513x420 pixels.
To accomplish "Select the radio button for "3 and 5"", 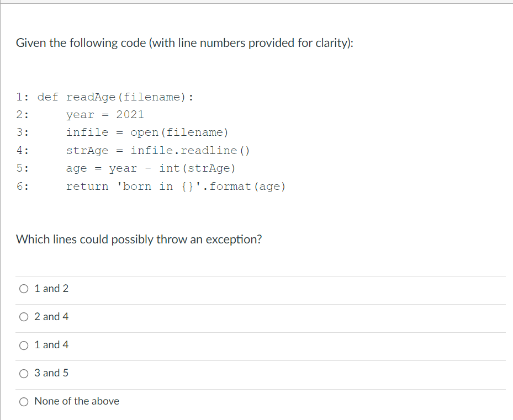I will [x=24, y=373].
